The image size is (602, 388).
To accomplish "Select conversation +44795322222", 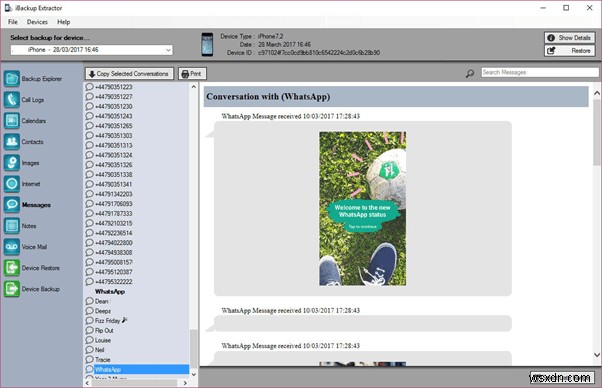I will pos(114,282).
